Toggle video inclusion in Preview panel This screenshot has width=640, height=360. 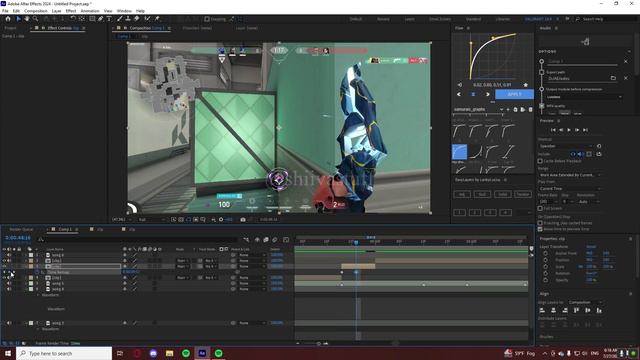[x=573, y=154]
